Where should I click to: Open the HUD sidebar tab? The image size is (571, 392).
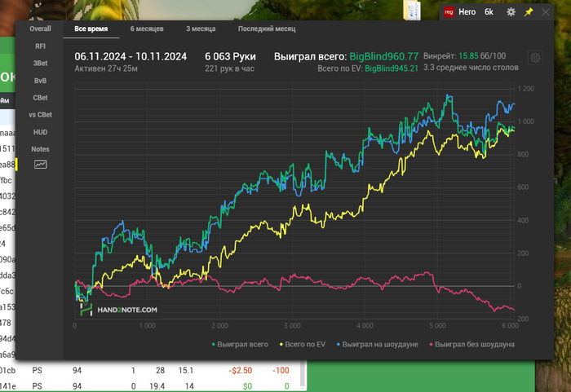click(41, 132)
